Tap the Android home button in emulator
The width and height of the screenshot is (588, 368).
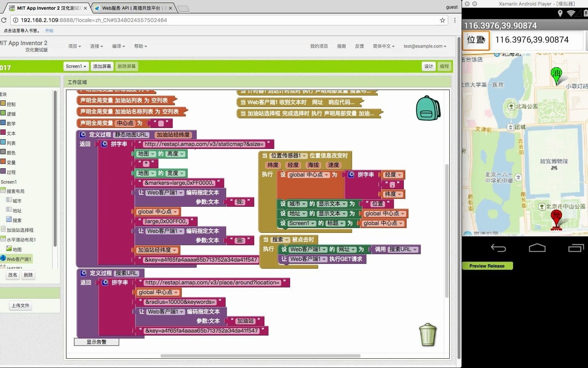pos(537,248)
